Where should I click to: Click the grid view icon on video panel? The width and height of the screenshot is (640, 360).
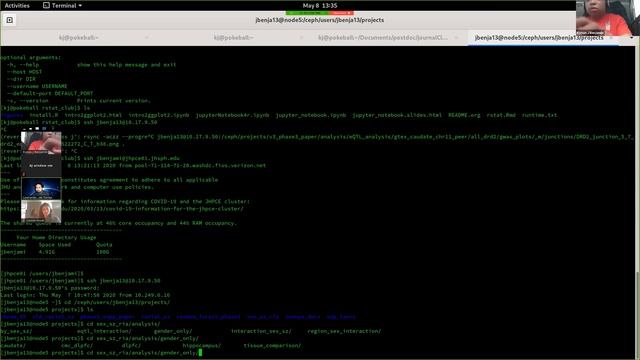pos(44,129)
